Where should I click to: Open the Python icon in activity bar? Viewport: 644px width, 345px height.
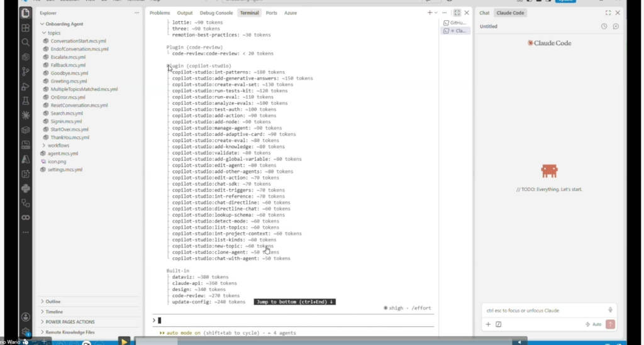tap(25, 189)
